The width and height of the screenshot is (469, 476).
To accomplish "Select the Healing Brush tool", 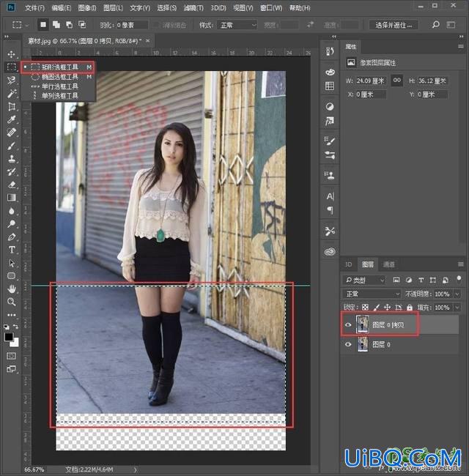I will pyautogui.click(x=12, y=133).
